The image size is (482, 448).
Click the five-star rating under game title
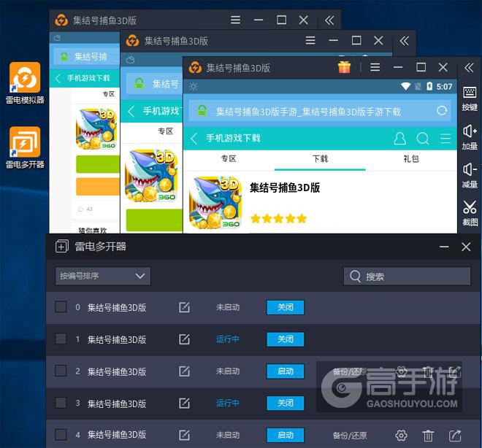click(278, 219)
